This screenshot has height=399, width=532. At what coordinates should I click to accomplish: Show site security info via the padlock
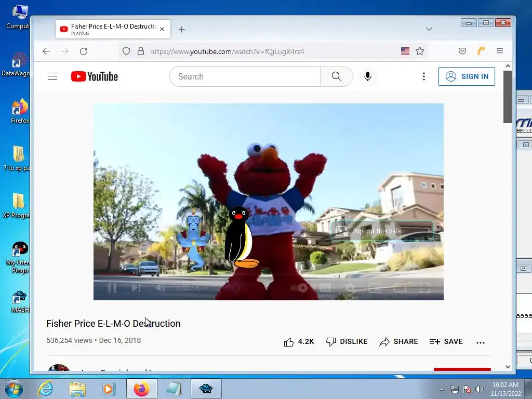(x=141, y=51)
